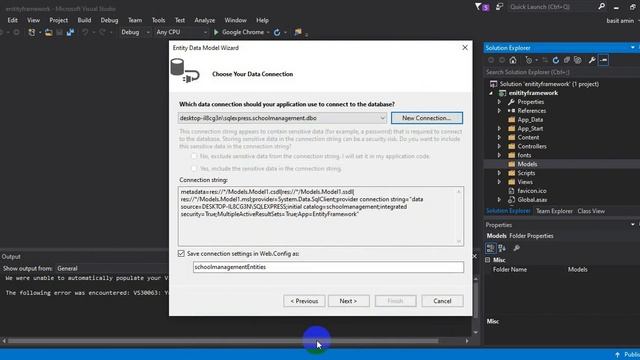Select the App_Start folder
Image resolution: width=640 pixels, height=360 pixels.
(530, 129)
